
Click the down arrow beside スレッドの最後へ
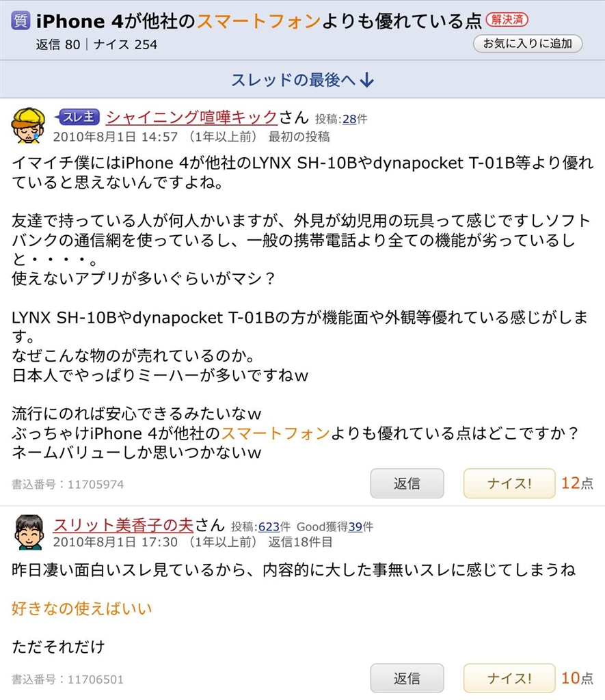367,80
